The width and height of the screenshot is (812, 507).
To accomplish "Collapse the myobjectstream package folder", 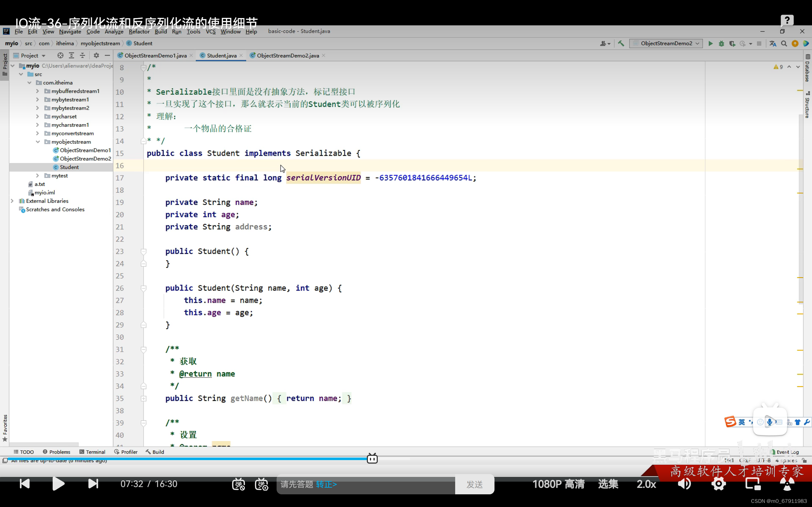I will pos(37,142).
